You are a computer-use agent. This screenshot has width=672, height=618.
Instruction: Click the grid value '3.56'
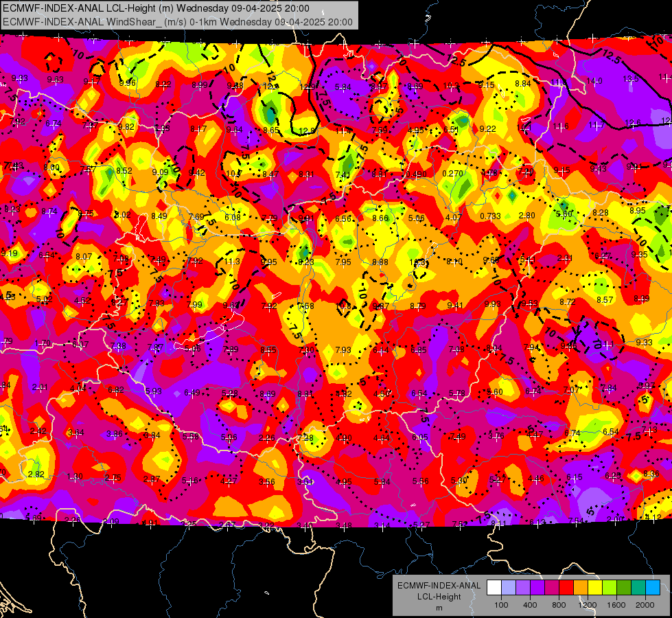click(x=266, y=482)
